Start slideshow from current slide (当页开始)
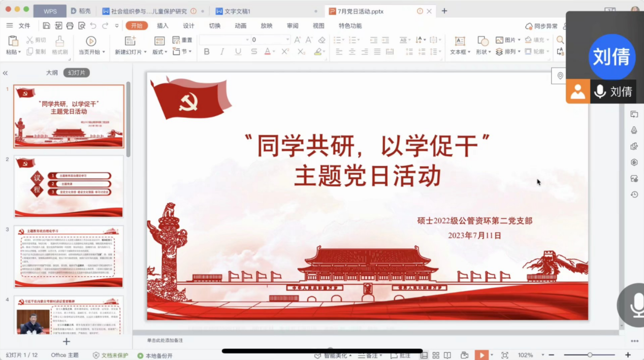644x360 pixels. click(91, 41)
